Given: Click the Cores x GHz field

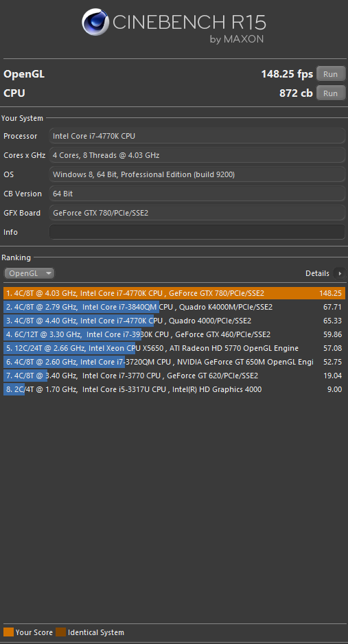Looking at the screenshot, I should [x=197, y=155].
